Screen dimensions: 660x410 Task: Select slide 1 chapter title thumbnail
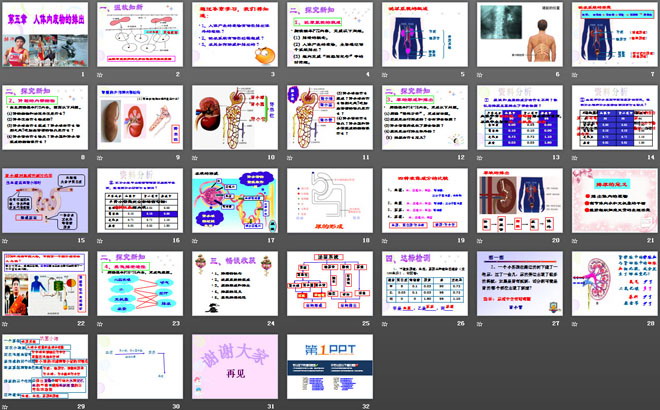[45, 34]
